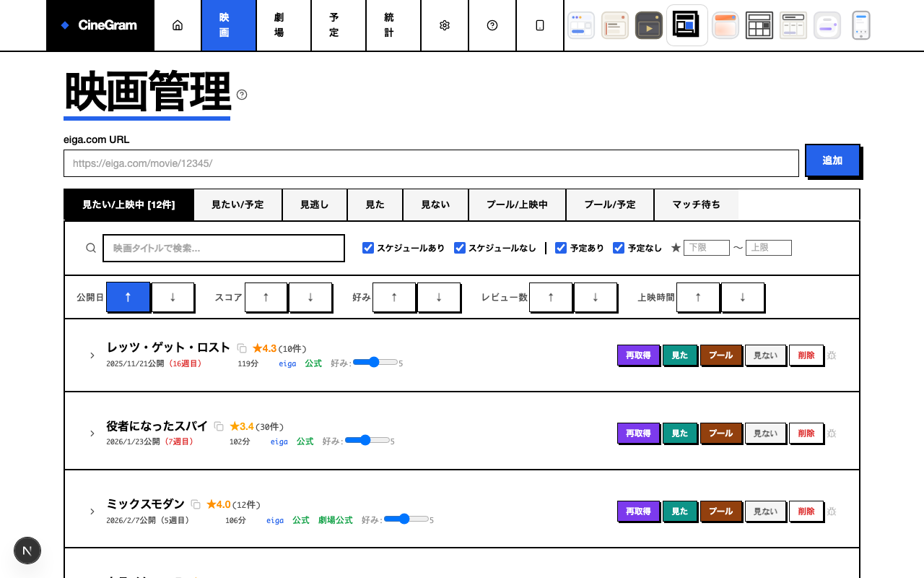Image resolution: width=924 pixels, height=578 pixels.
Task: Copy the title レッツ・ゲット・ロスト
Action: (x=242, y=348)
